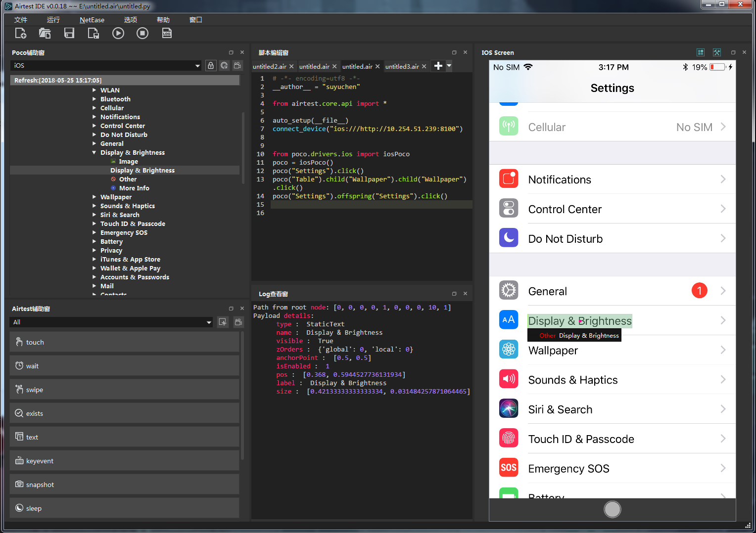Add a new editor tab with plus

(x=438, y=66)
